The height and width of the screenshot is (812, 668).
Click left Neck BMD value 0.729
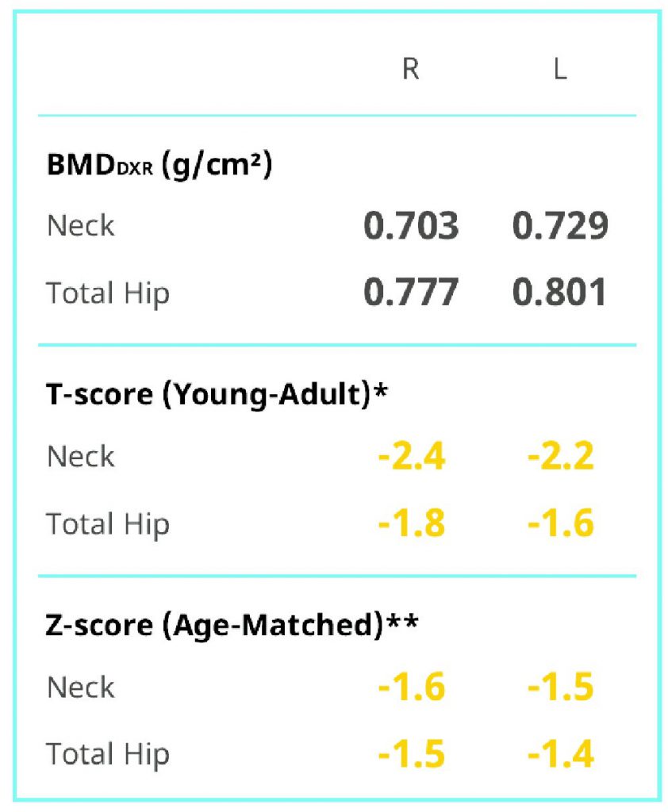pyautogui.click(x=559, y=226)
